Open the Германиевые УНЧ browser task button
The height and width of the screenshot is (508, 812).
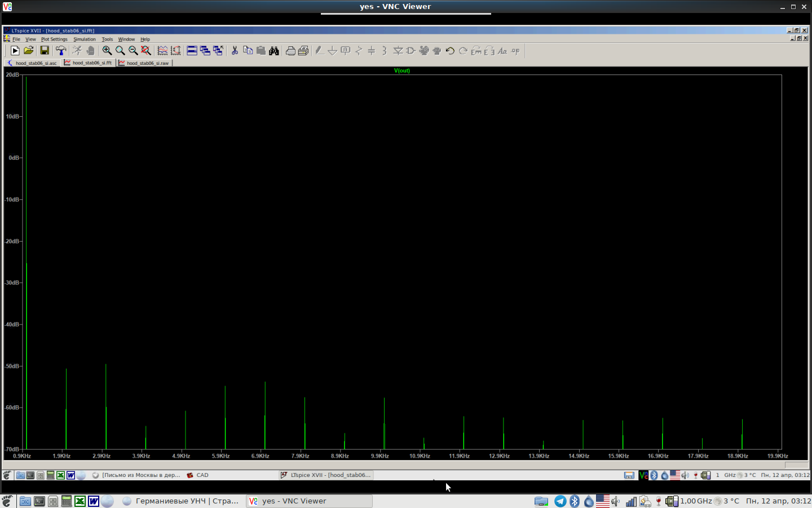point(181,501)
